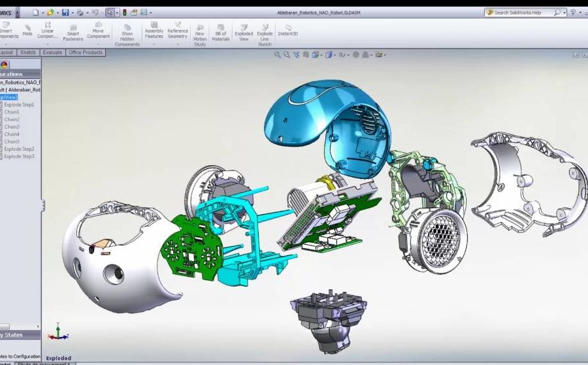Click Explode Line Sketch tool

(x=265, y=35)
